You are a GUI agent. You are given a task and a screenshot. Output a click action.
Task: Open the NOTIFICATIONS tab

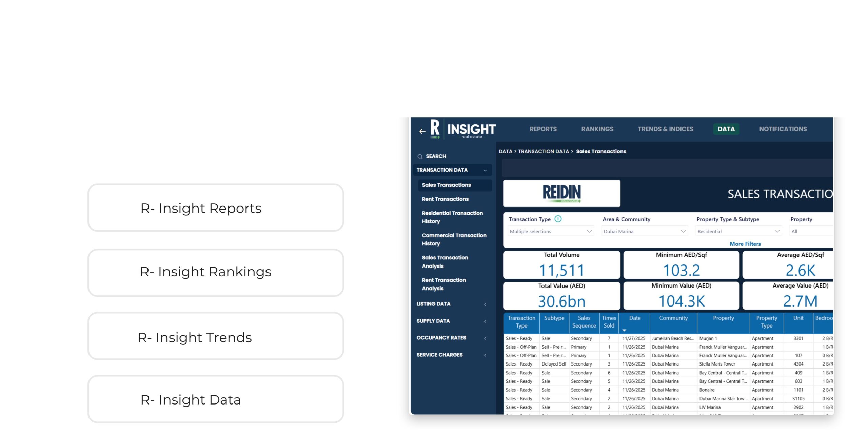(783, 129)
